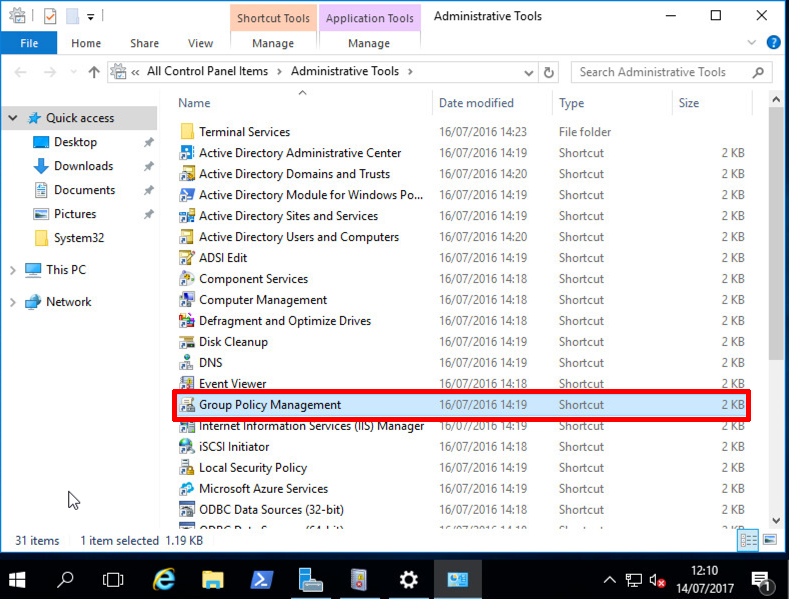Expand the Network tree node
Viewport: 789px width, 599px height.
click(13, 303)
